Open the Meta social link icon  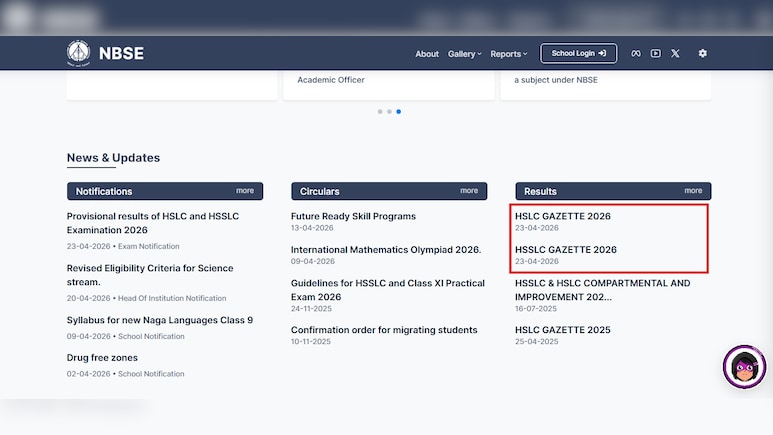coord(636,53)
